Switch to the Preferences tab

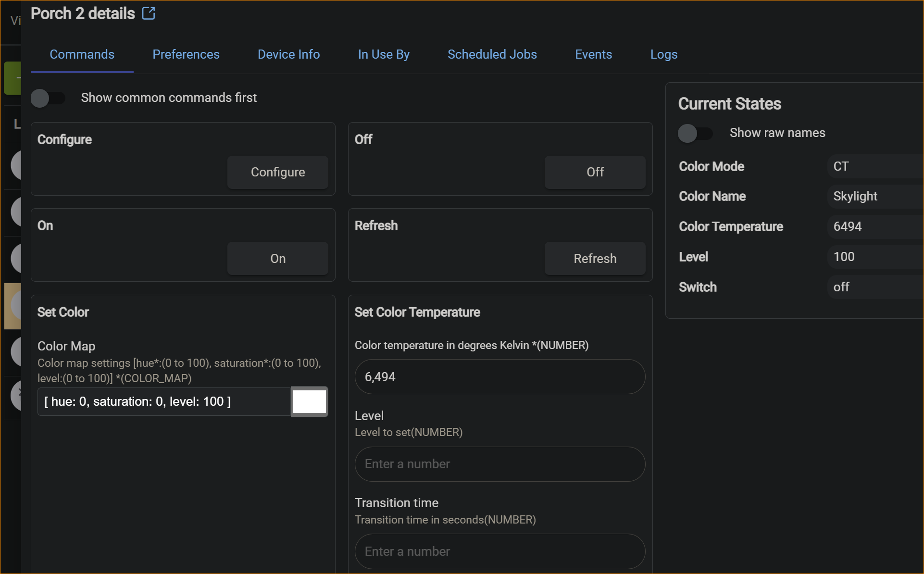click(186, 54)
